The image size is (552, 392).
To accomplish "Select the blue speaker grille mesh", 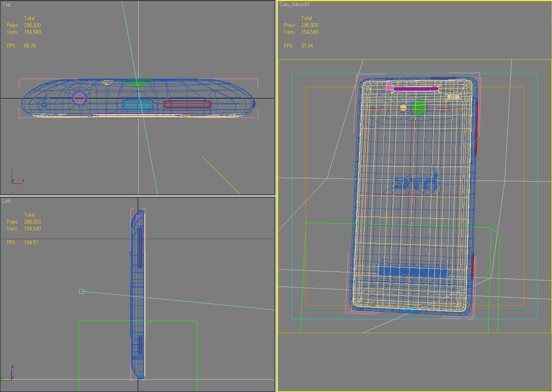I will click(x=413, y=273).
